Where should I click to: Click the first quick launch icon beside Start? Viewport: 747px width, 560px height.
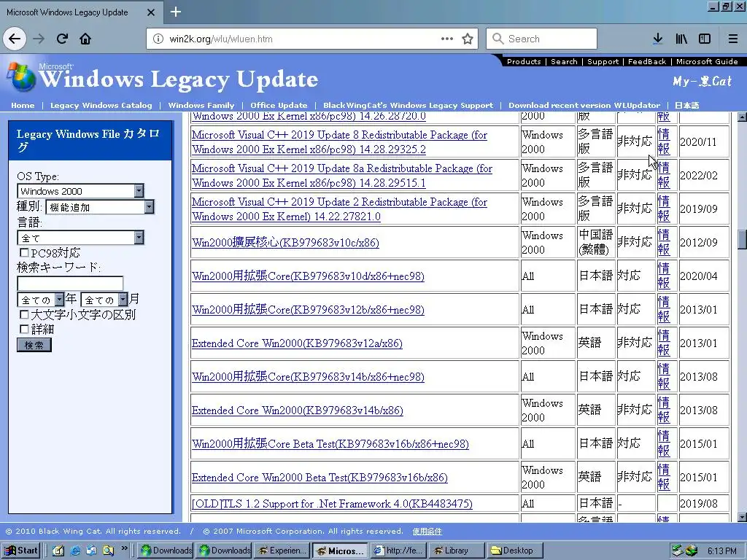click(x=58, y=551)
